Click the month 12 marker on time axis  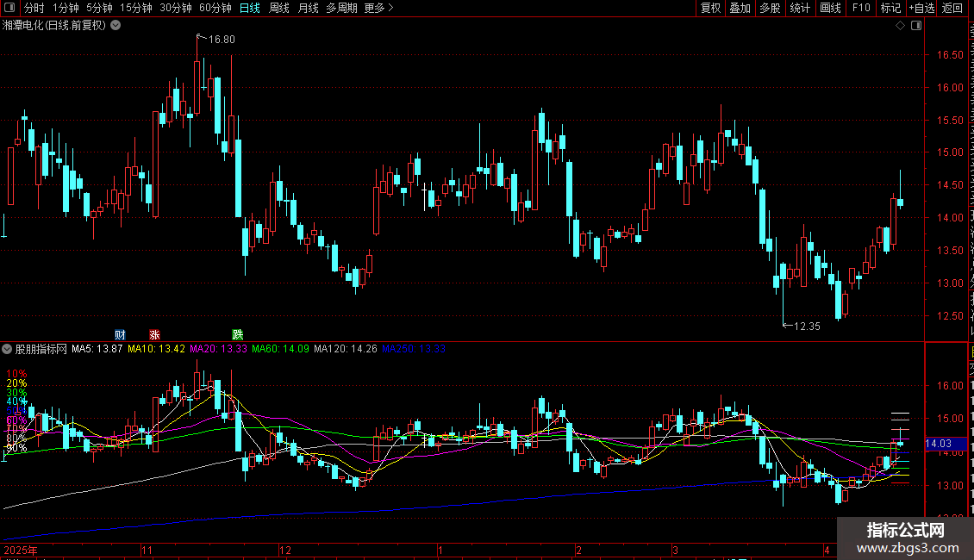[285, 550]
